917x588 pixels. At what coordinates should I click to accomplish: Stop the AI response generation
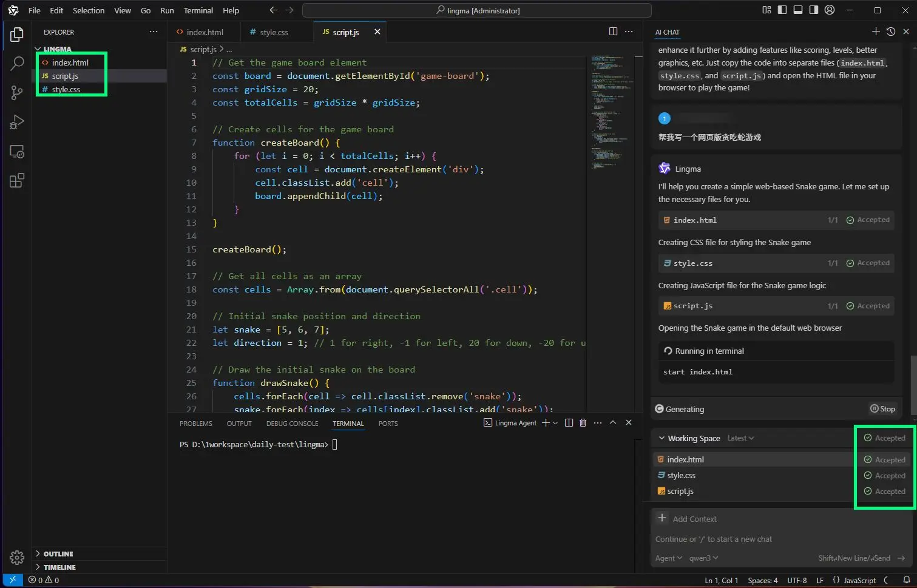click(x=882, y=409)
